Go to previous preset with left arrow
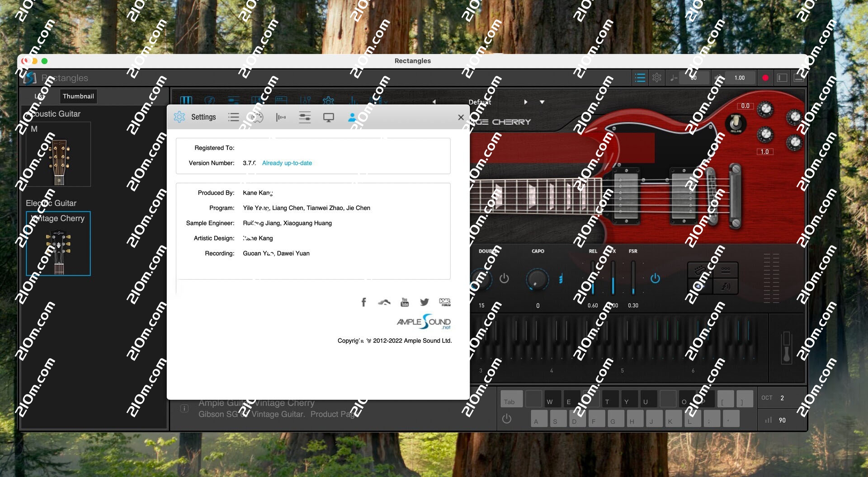The image size is (868, 477). 434,102
